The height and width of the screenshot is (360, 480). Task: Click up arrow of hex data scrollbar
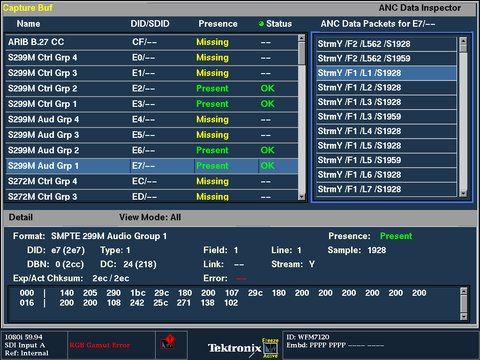(464, 291)
